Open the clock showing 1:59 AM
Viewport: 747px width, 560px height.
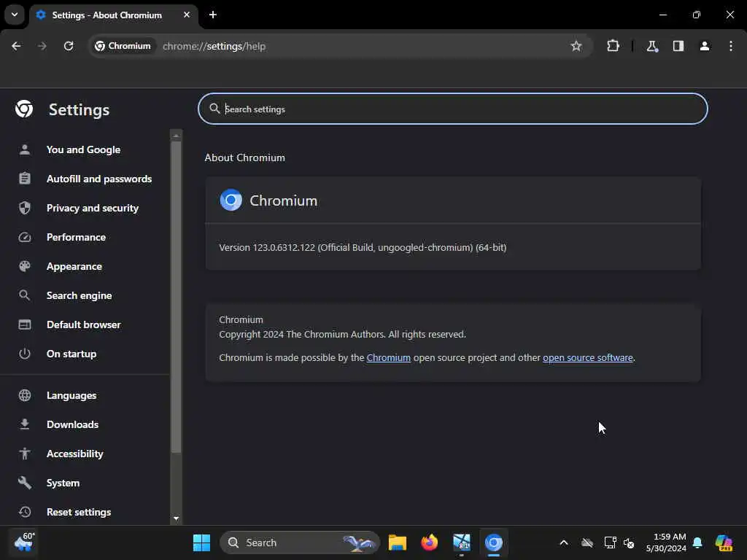(x=666, y=542)
